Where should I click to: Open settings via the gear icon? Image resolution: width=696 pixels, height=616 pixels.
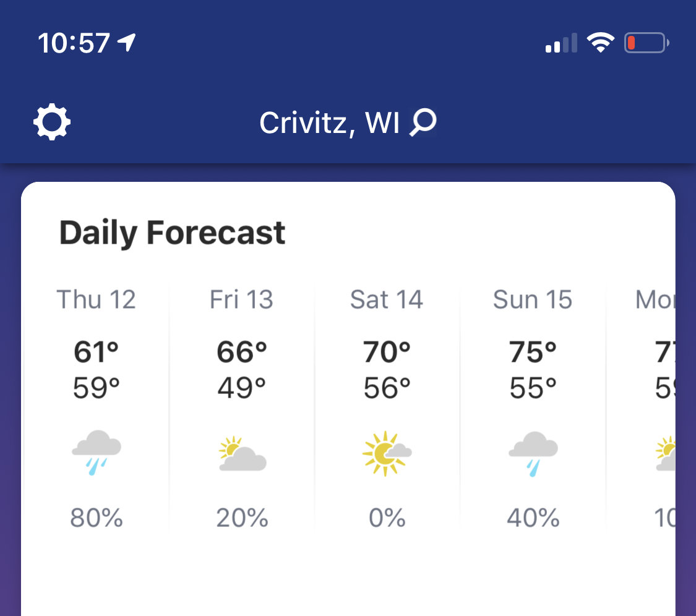pos(52,122)
